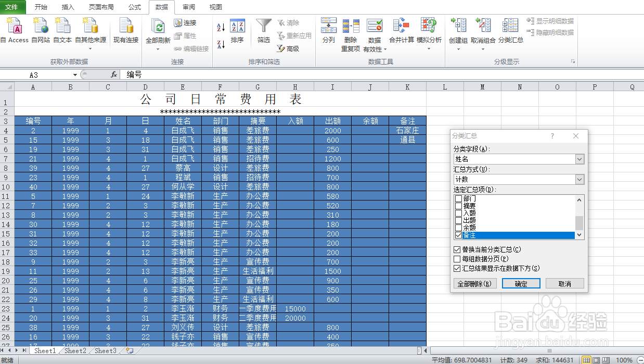
Task: Switch to the 公式 tab
Action: point(134,7)
